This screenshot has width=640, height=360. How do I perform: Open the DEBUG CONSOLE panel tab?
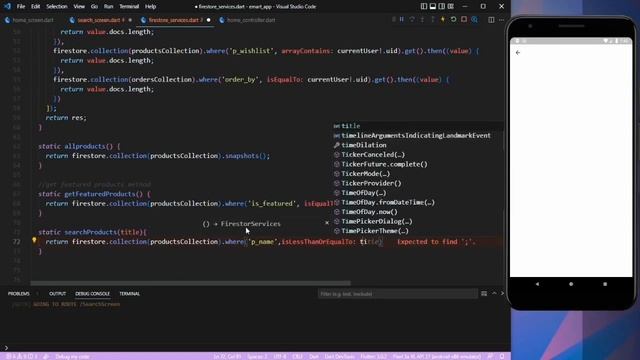coord(92,293)
